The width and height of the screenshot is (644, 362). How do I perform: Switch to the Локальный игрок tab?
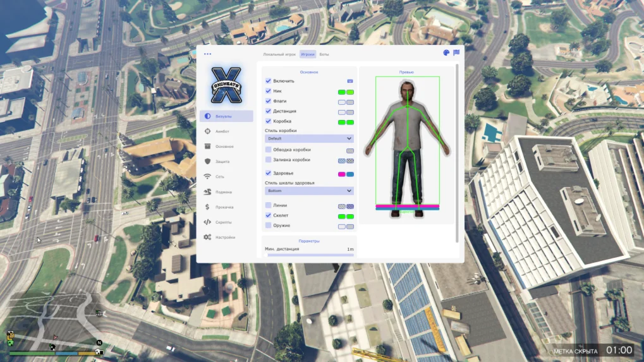279,54
